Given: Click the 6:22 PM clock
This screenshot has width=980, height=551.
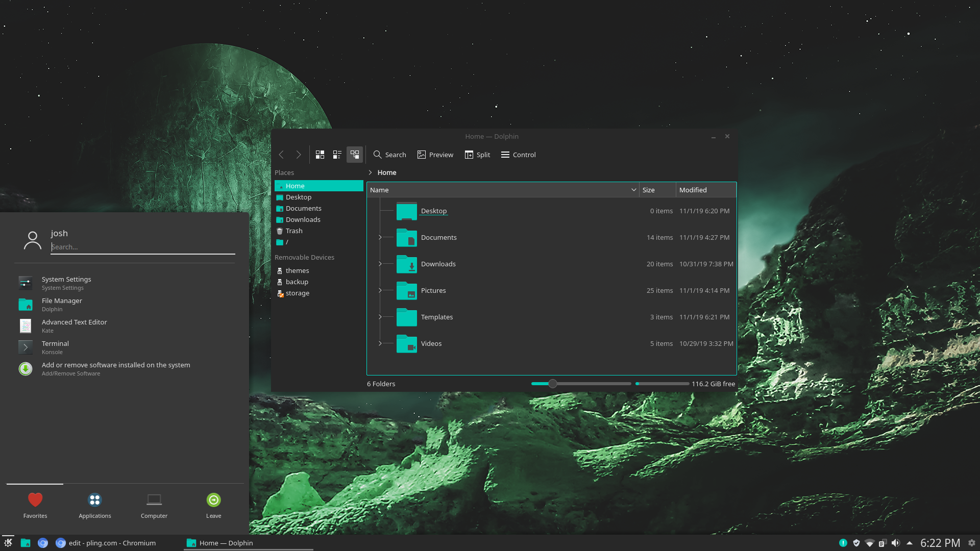Looking at the screenshot, I should point(940,543).
